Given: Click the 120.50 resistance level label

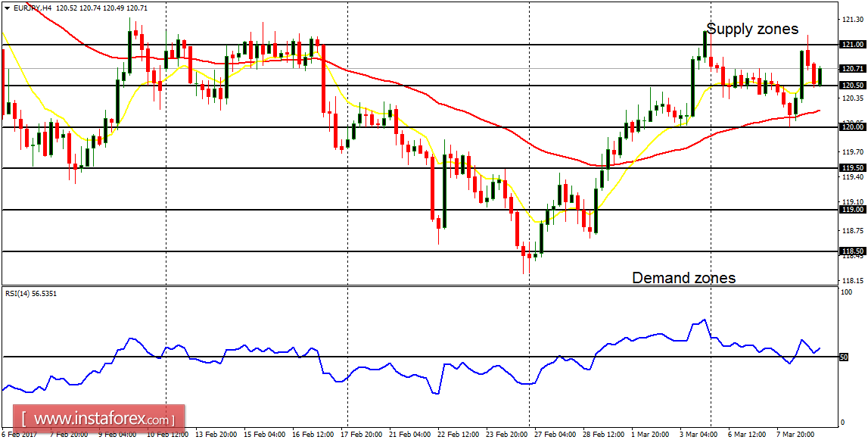Looking at the screenshot, I should pos(854,85).
